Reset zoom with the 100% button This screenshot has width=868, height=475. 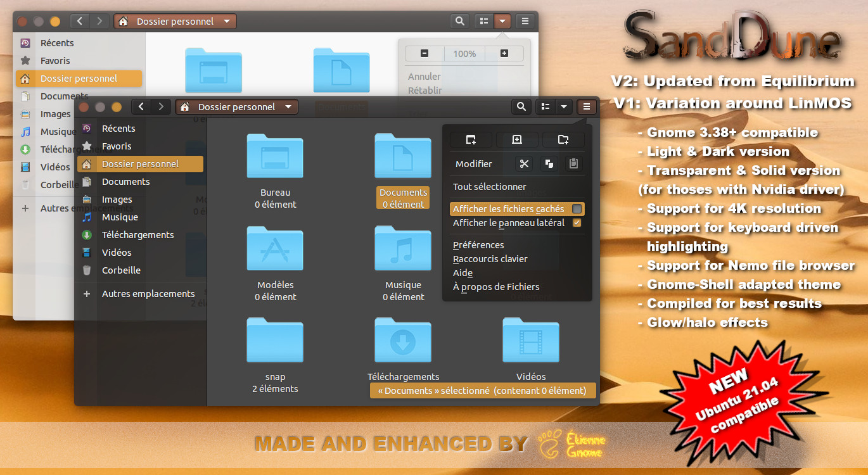point(464,54)
